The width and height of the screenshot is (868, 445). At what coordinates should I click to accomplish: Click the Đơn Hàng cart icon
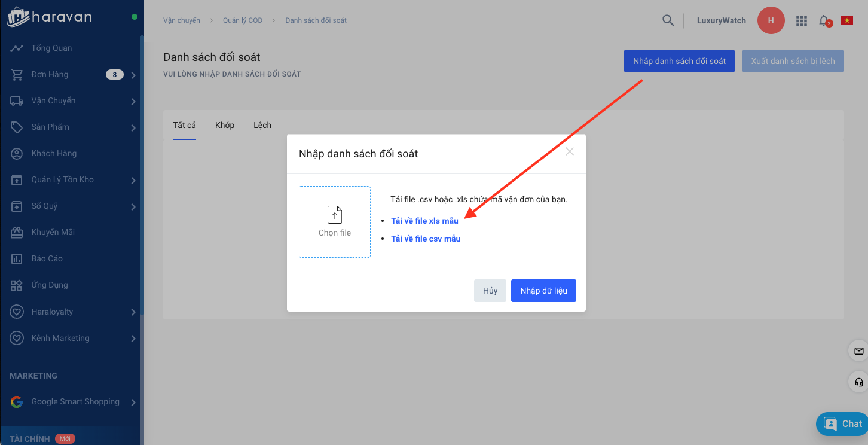pyautogui.click(x=17, y=75)
